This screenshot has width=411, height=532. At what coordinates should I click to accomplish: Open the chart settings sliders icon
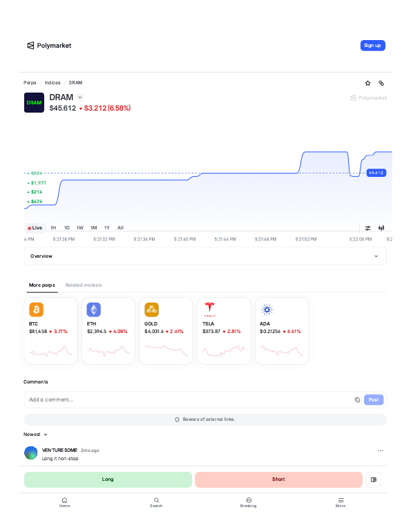(x=367, y=228)
